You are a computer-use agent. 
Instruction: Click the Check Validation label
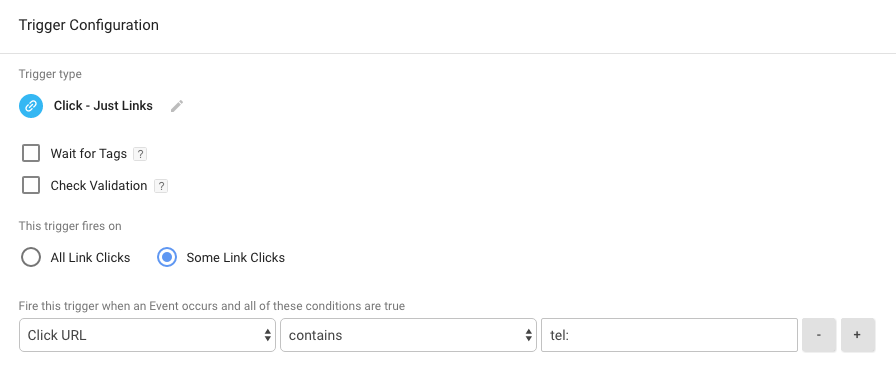coord(99,186)
